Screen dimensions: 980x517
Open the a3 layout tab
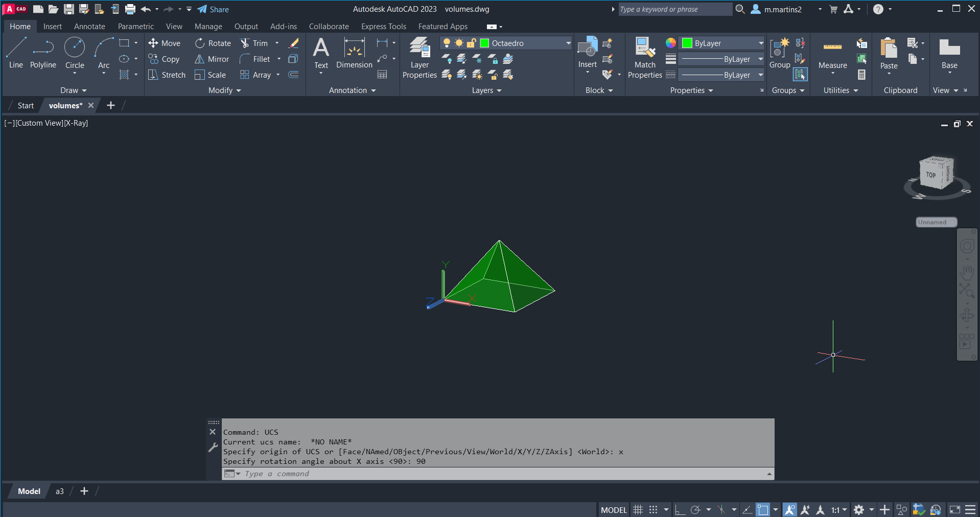coord(60,491)
